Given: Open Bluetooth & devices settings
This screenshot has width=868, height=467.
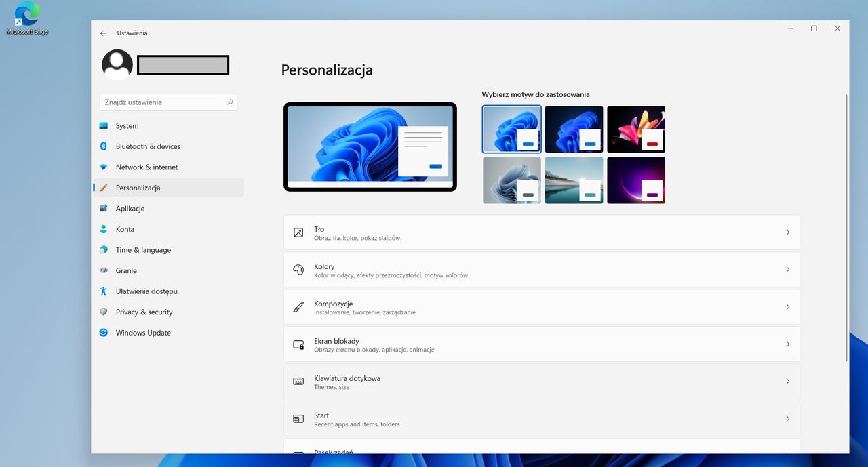Looking at the screenshot, I should click(149, 146).
